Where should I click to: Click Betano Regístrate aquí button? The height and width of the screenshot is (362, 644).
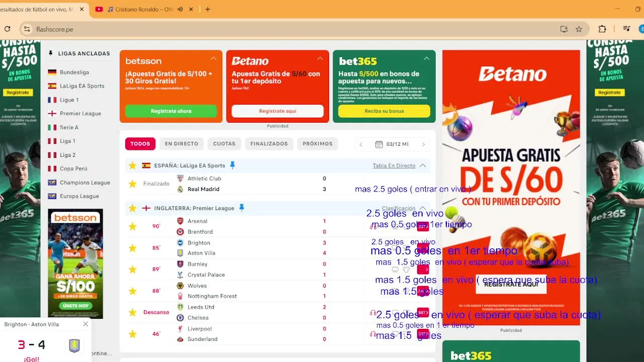pos(278,111)
